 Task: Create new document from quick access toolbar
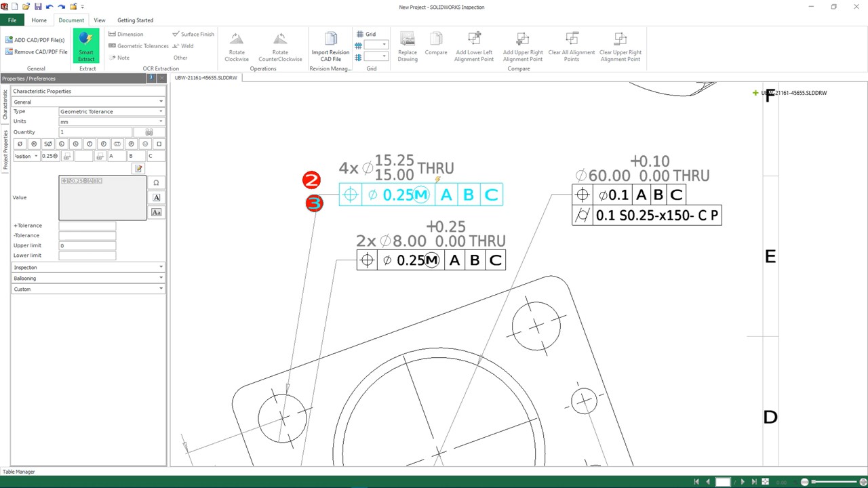(x=15, y=7)
